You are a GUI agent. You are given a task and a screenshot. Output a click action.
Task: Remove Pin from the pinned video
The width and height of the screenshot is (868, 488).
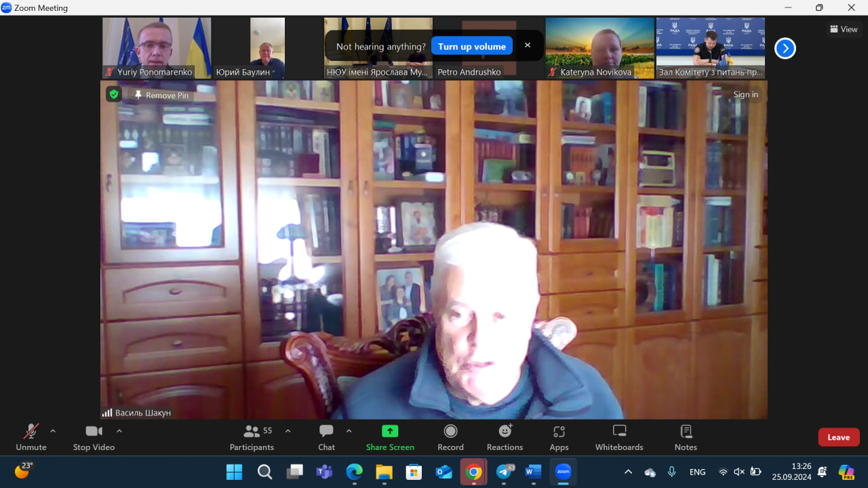pos(161,96)
